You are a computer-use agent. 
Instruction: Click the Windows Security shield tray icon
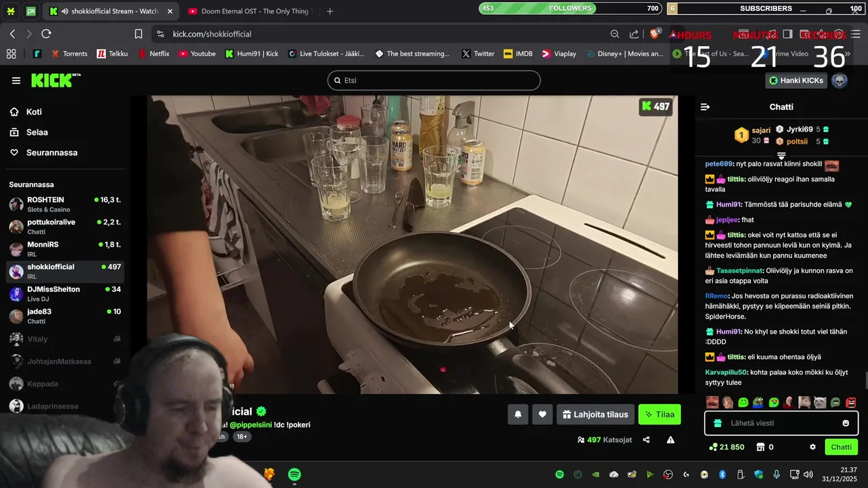click(x=758, y=474)
